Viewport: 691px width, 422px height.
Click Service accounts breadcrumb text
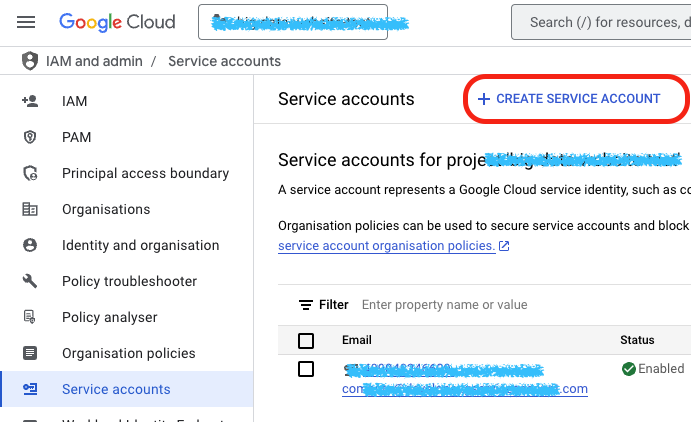(224, 61)
